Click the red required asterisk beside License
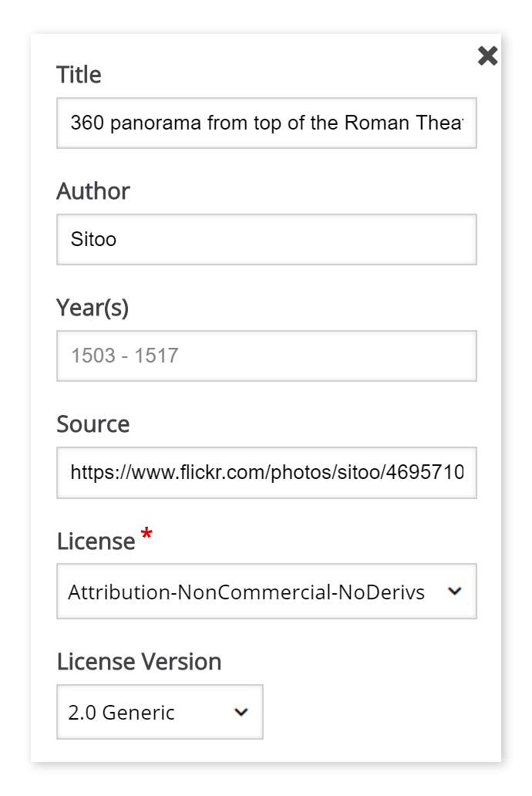The width and height of the screenshot is (532, 796). tap(146, 534)
